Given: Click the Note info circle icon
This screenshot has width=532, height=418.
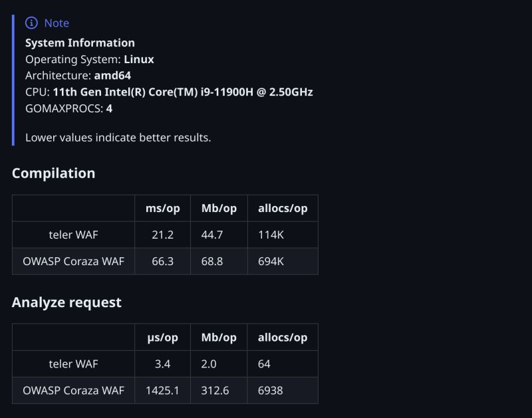Looking at the screenshot, I should (x=31, y=23).
